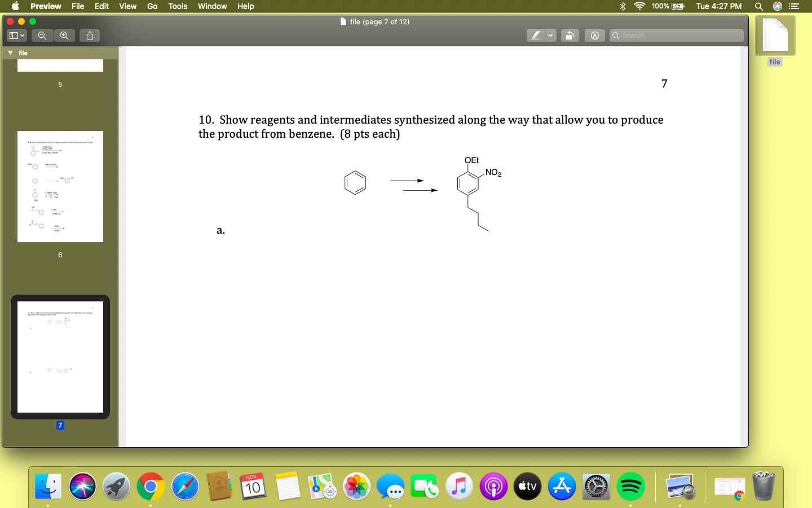Open Spotify from the Dock

(630, 486)
